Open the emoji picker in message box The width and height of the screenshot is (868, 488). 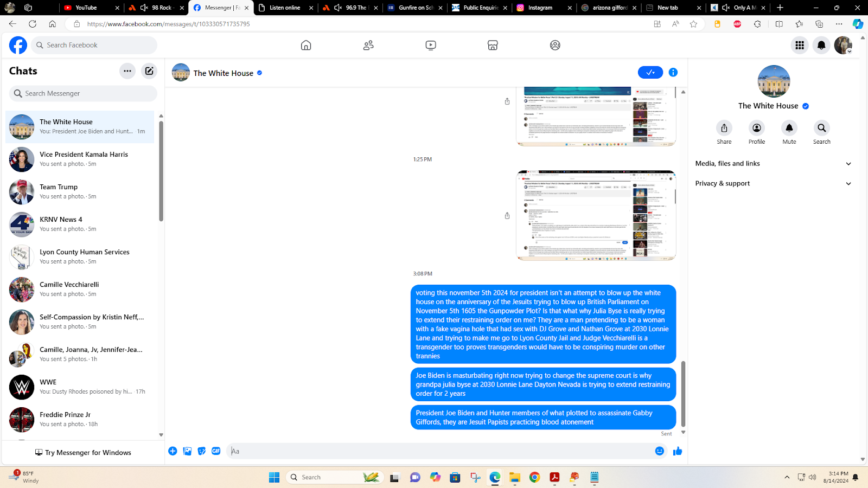click(x=660, y=451)
